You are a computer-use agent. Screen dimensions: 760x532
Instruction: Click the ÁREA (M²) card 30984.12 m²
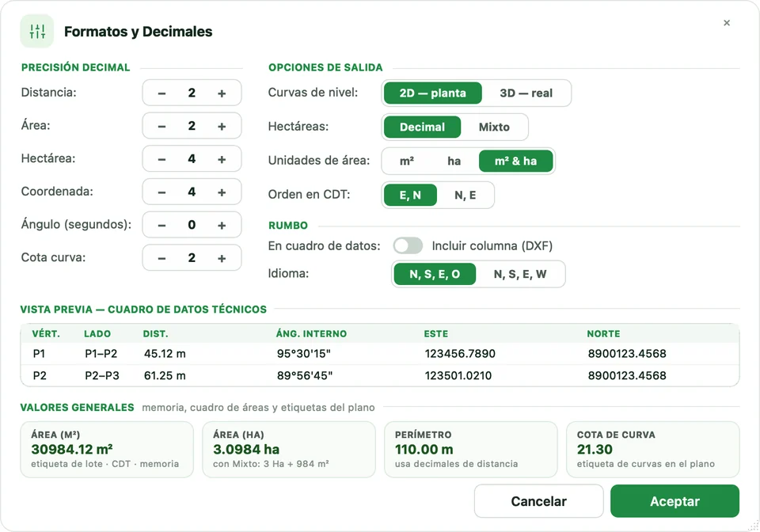tap(107, 450)
